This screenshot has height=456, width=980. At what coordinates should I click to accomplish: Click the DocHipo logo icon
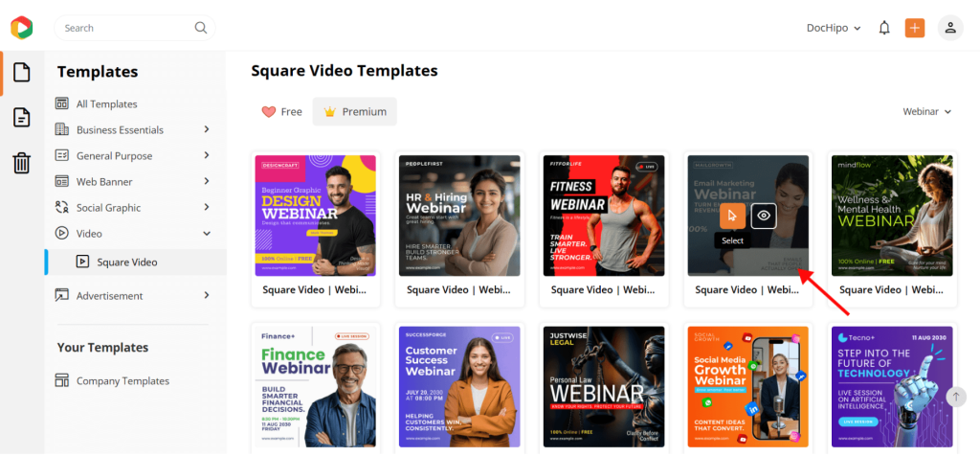(x=21, y=28)
